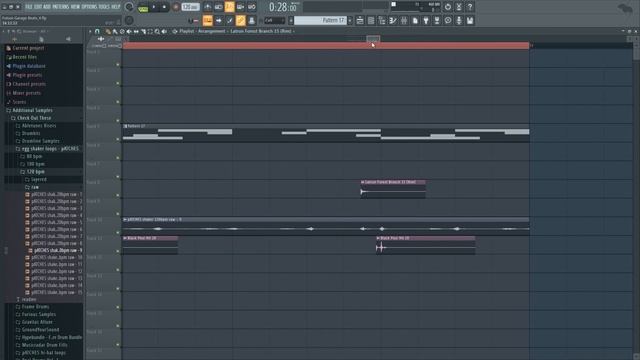Click the record button

pos(176,7)
